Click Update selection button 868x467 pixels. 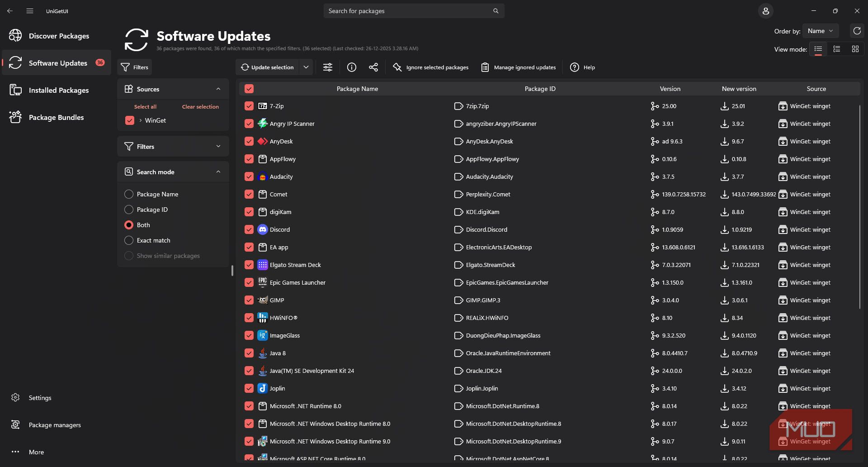point(267,67)
